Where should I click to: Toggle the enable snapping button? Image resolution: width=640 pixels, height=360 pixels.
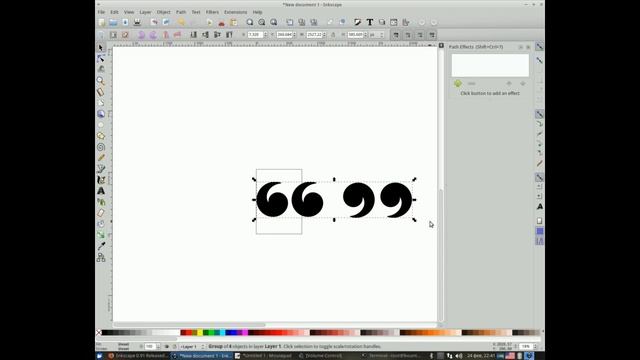540,47
